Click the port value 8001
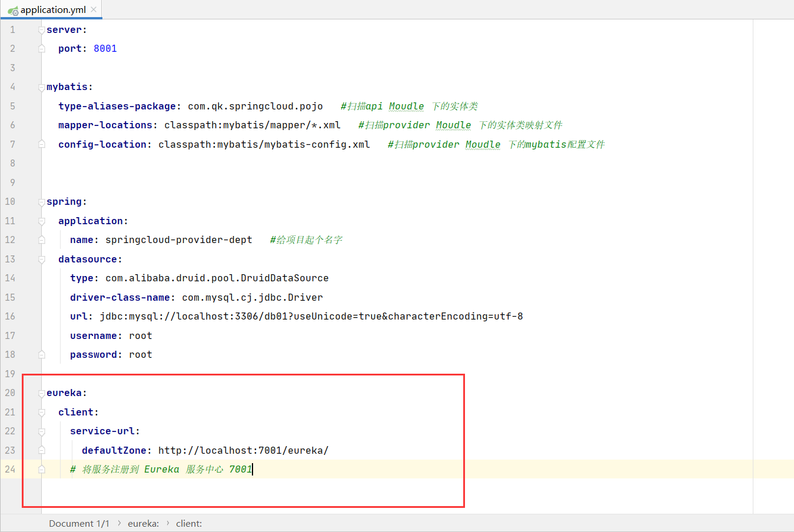Image resolution: width=794 pixels, height=532 pixels. [105, 48]
